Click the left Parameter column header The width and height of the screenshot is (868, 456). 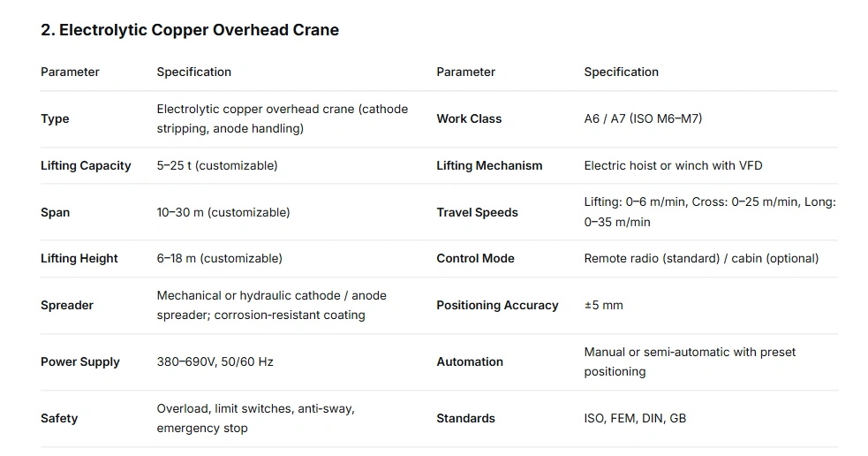coord(70,72)
